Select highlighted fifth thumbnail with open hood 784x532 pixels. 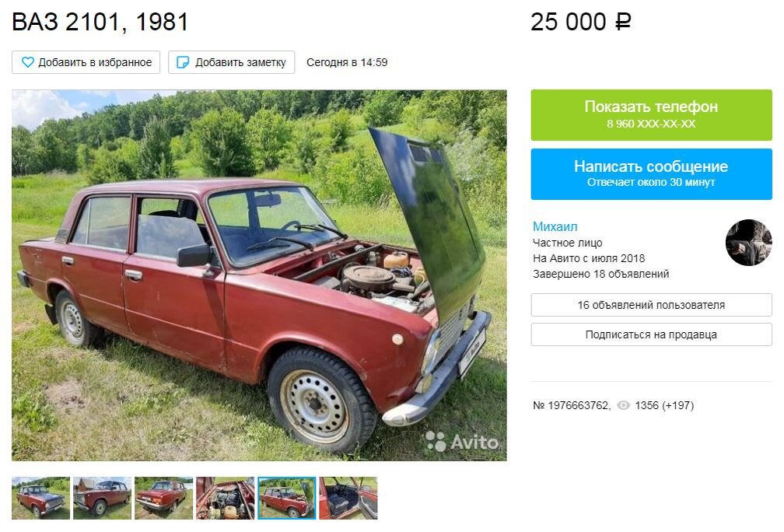[287, 498]
